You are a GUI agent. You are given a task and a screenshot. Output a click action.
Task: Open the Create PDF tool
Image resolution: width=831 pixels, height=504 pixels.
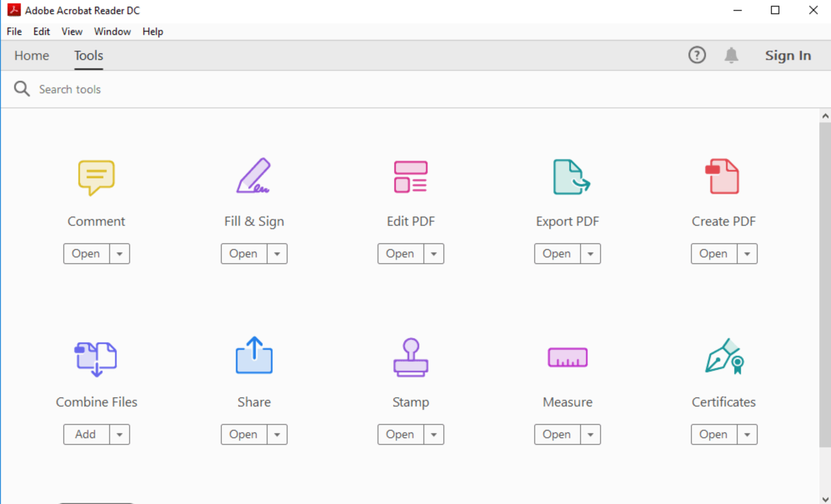coord(714,254)
